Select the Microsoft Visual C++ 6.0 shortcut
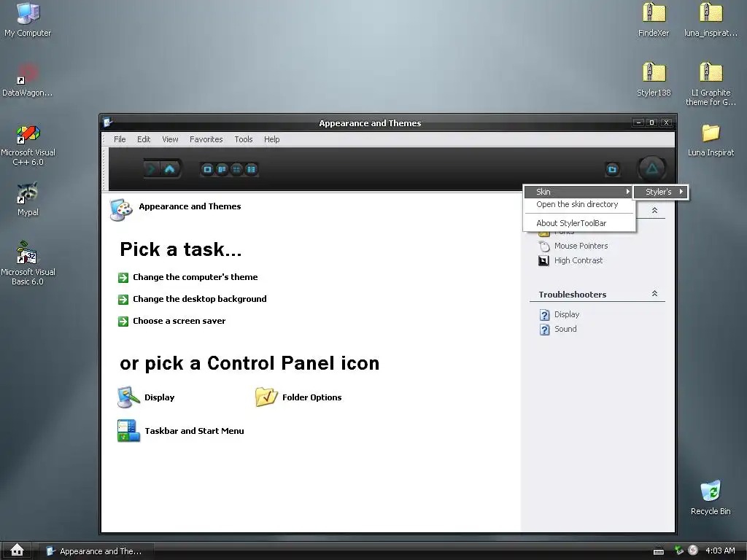Viewport: 747px width, 560px height. pyautogui.click(x=28, y=134)
